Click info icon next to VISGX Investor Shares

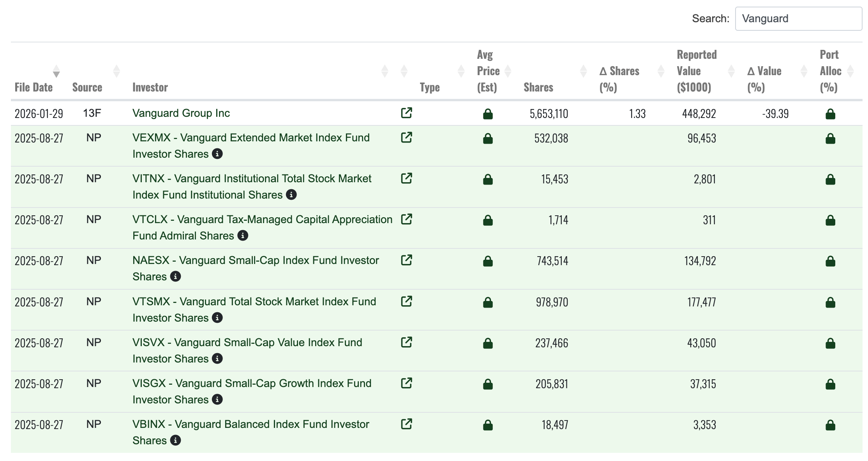[217, 399]
